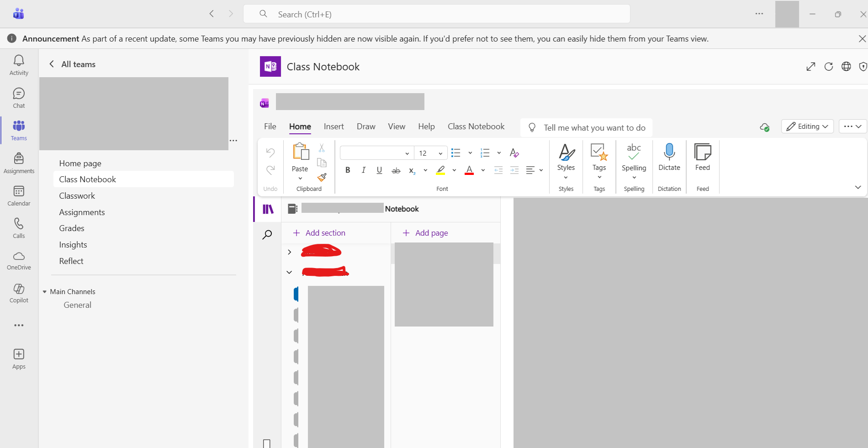Open Calendar in the Teams rail
This screenshot has width=868, height=448.
19,195
